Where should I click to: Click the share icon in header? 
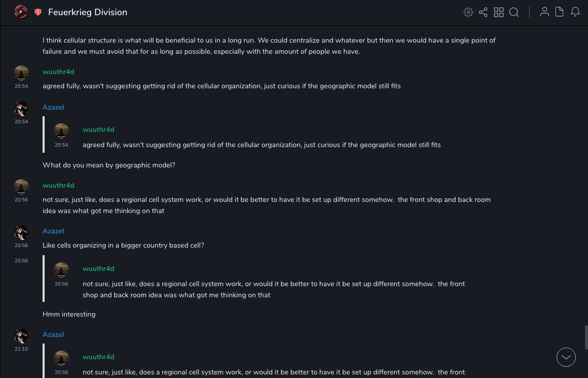click(x=483, y=12)
